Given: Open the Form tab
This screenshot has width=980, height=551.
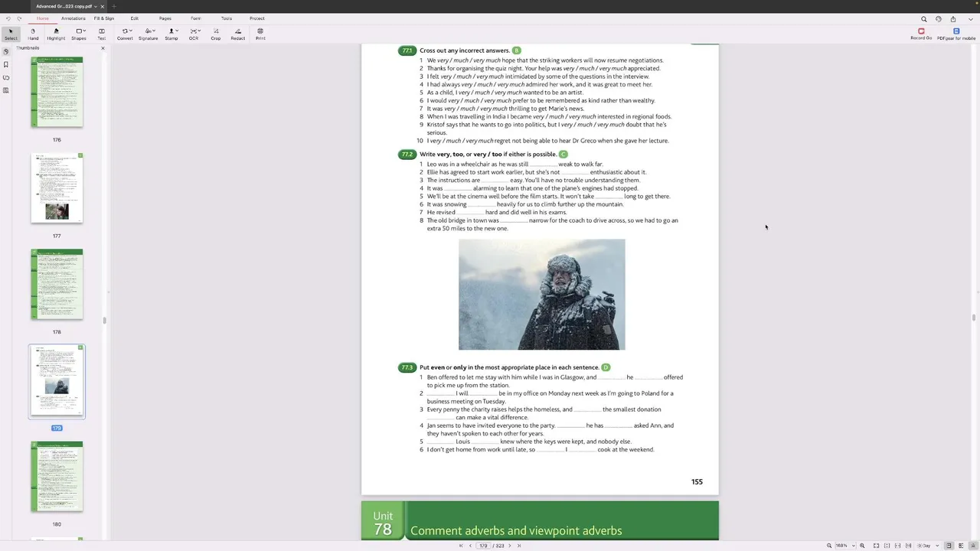Looking at the screenshot, I should click(196, 18).
